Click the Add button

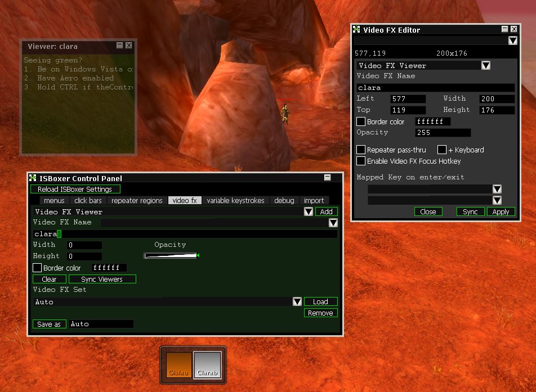pos(327,211)
